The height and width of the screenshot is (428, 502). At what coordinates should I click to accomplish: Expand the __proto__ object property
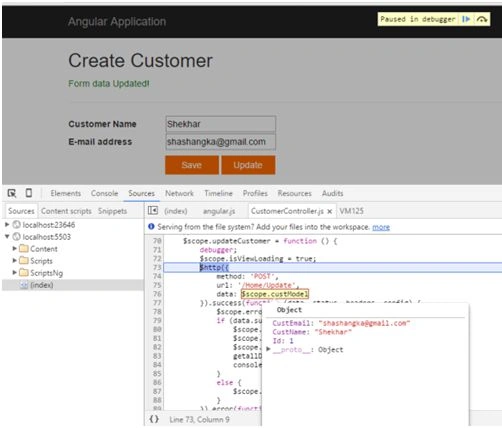268,349
